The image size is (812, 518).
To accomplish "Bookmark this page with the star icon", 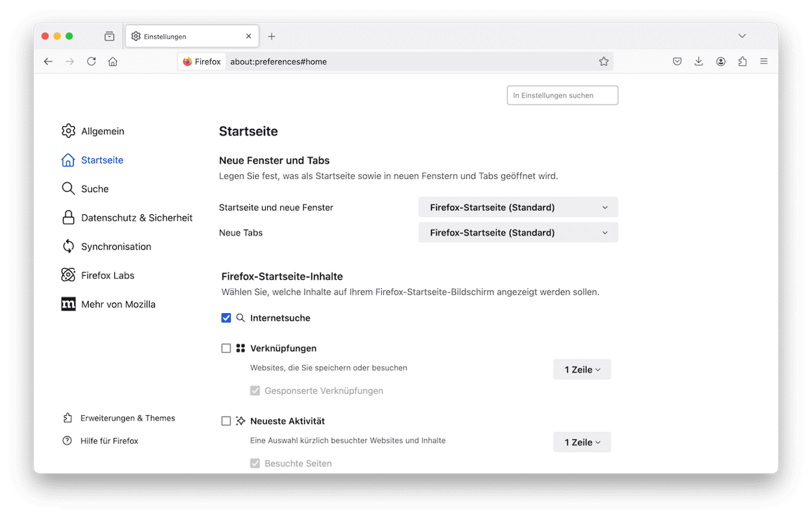I will click(x=604, y=61).
